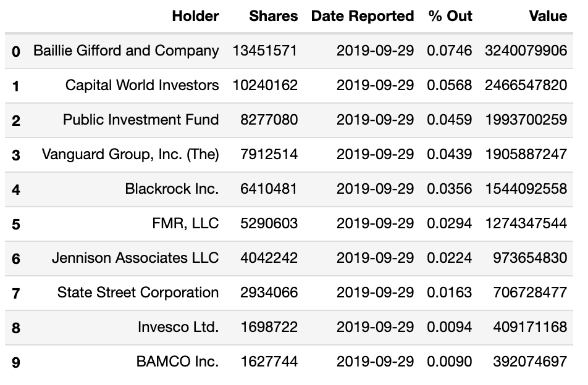The width and height of the screenshot is (588, 385).
Task: Select the State Street Corporation cell
Action: click(x=138, y=292)
